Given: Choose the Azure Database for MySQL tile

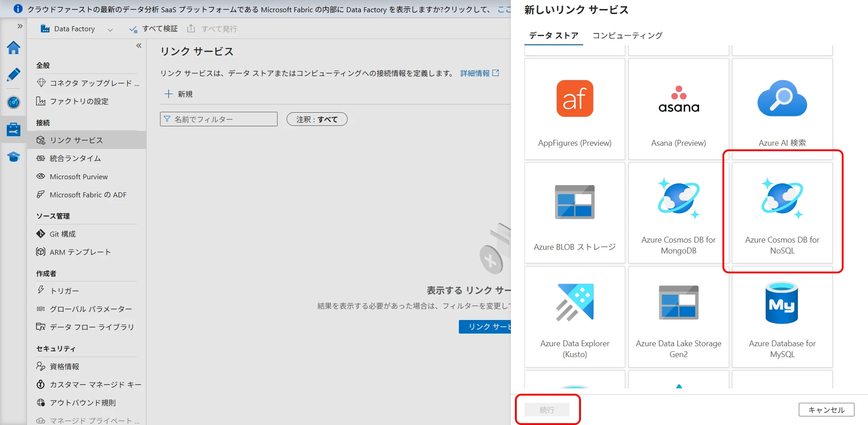Looking at the screenshot, I should coord(782,317).
